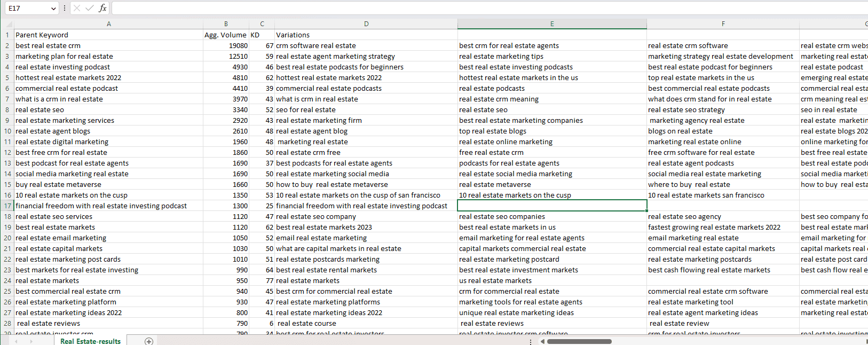Screen dimensions: 868x345
Task: Select cell 'real estate marketing firm'
Action: tap(366, 120)
